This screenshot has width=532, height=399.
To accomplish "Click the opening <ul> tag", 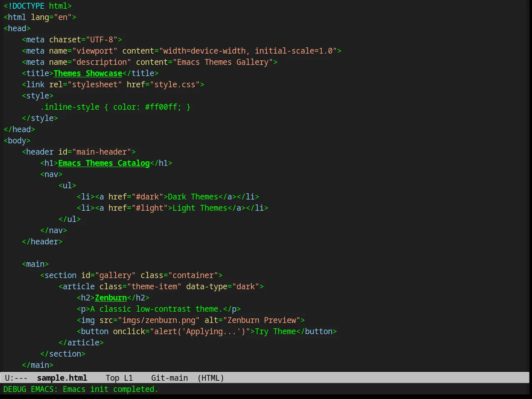I will [x=67, y=185].
